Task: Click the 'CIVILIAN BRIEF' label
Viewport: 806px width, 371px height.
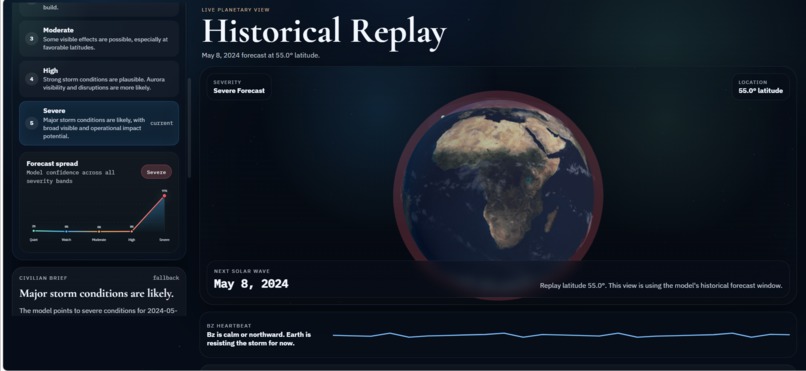Action: 43,278
